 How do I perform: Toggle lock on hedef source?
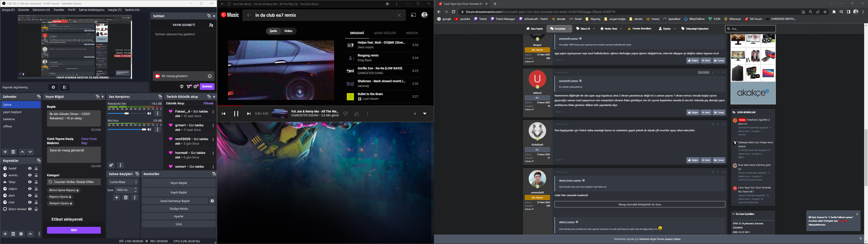point(36,169)
